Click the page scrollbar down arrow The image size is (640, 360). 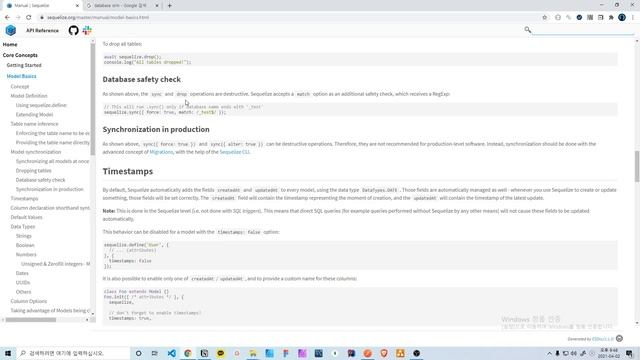coord(637,323)
